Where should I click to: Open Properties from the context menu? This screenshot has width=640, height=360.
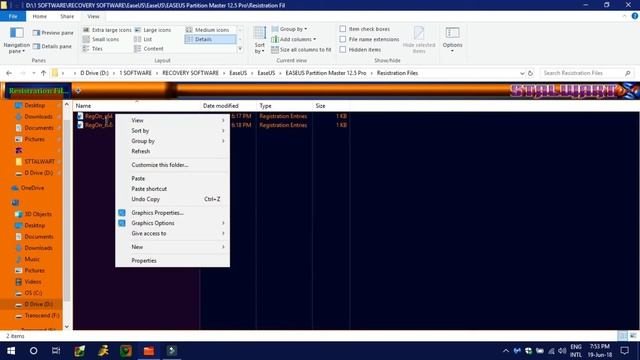click(x=172, y=260)
